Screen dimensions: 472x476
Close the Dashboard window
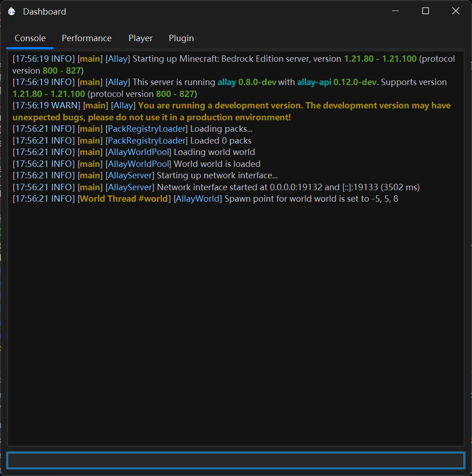pyautogui.click(x=456, y=11)
